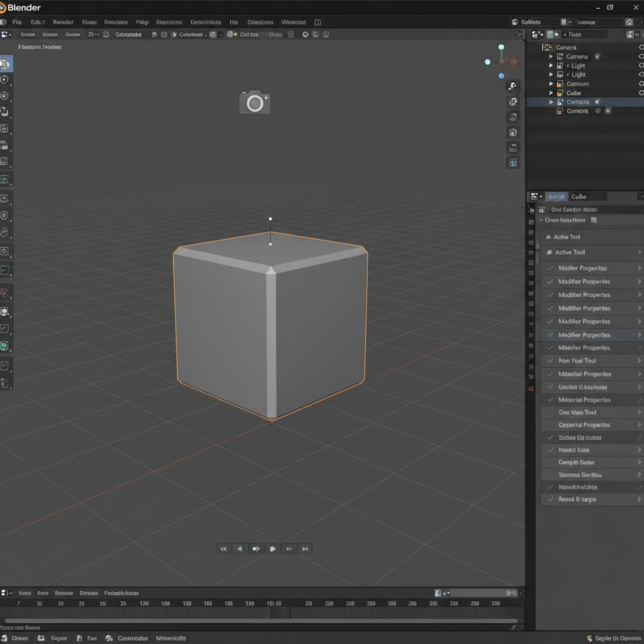Expand the Cube entry in the Outliner
This screenshot has width=644, height=644.
coord(551,92)
